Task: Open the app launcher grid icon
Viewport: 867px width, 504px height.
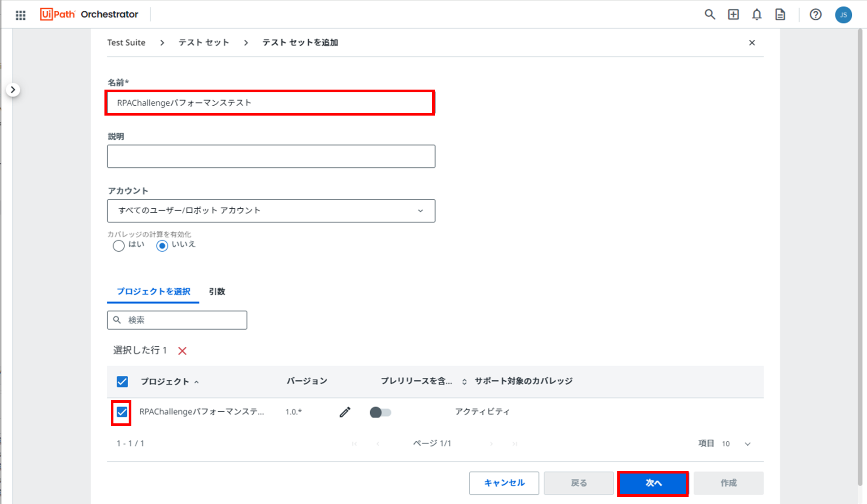Action: (21, 15)
